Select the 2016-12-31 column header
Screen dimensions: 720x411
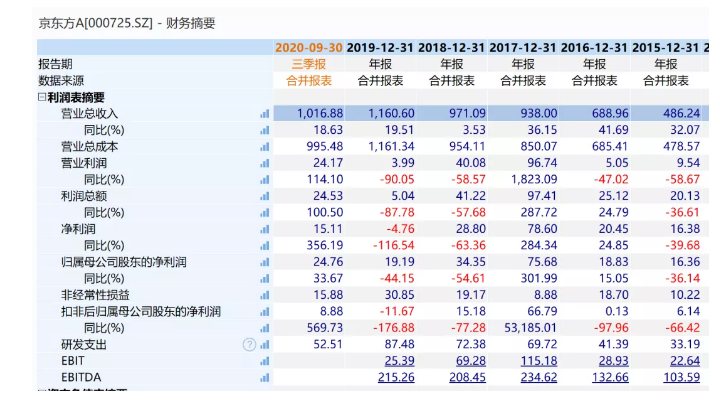click(594, 48)
